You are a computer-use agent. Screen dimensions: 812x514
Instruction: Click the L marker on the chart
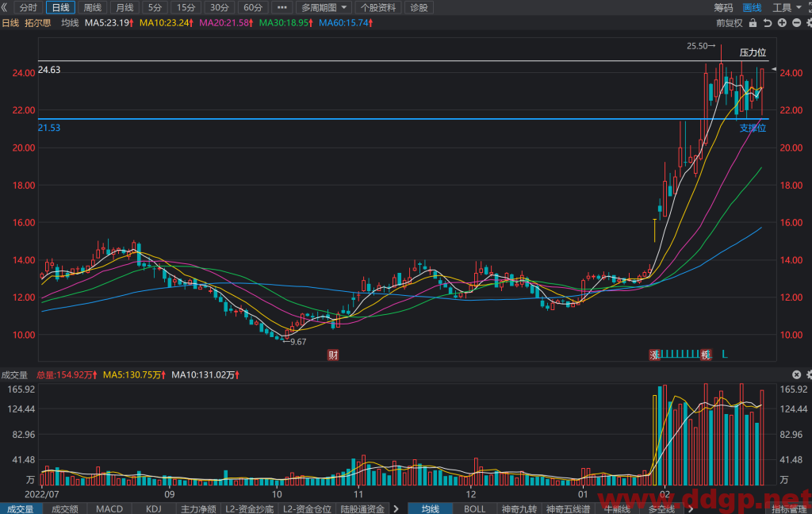725,355
